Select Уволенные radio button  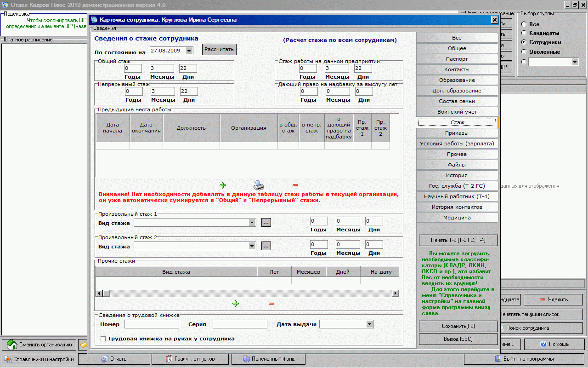[524, 52]
